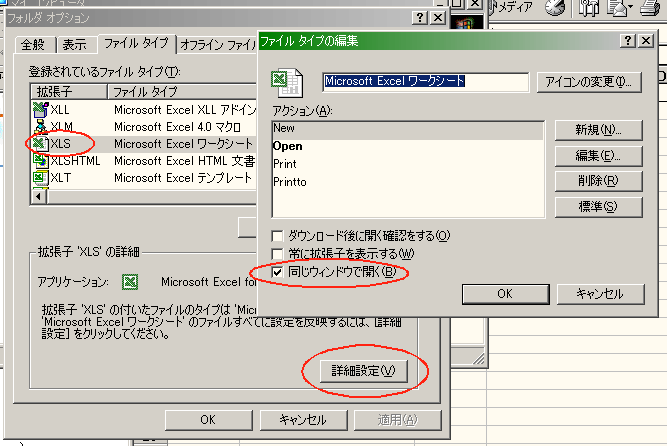Cancel the Folder Options dialog
Image resolution: width=667 pixels, height=446 pixels.
[303, 420]
